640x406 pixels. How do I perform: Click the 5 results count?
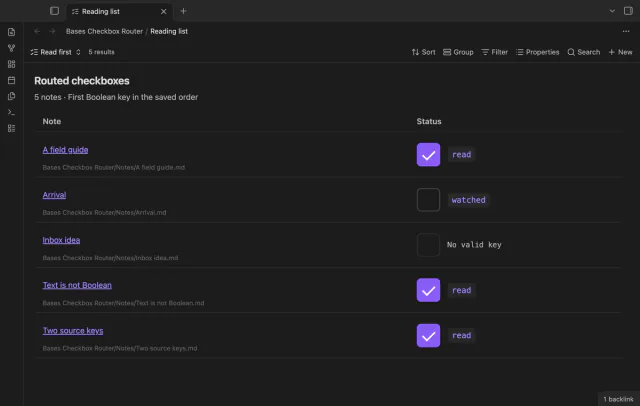click(101, 52)
